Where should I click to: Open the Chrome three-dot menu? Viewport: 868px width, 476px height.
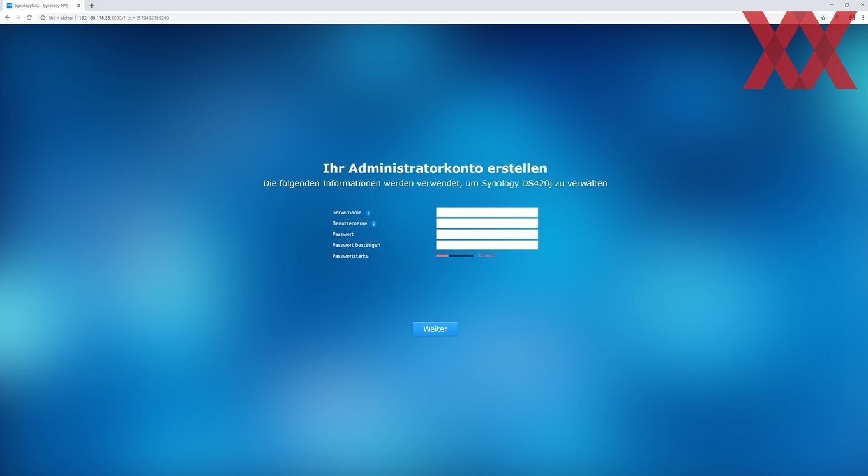[x=863, y=18]
